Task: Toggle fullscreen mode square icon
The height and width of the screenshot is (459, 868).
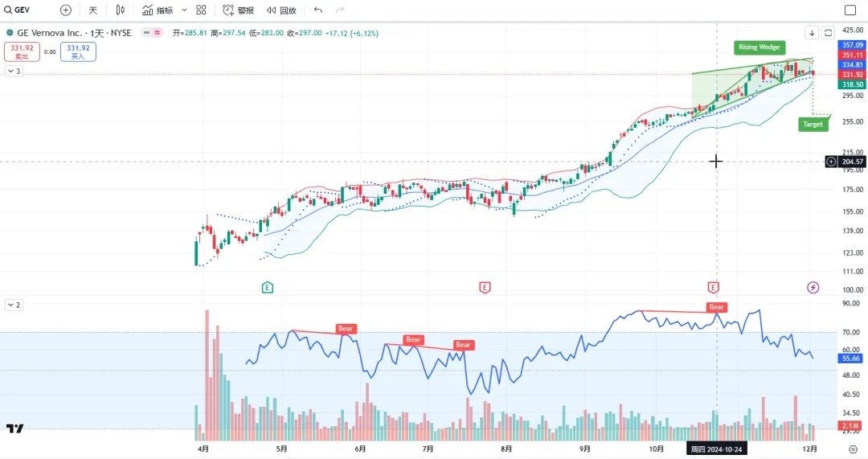Action: pyautogui.click(x=850, y=10)
